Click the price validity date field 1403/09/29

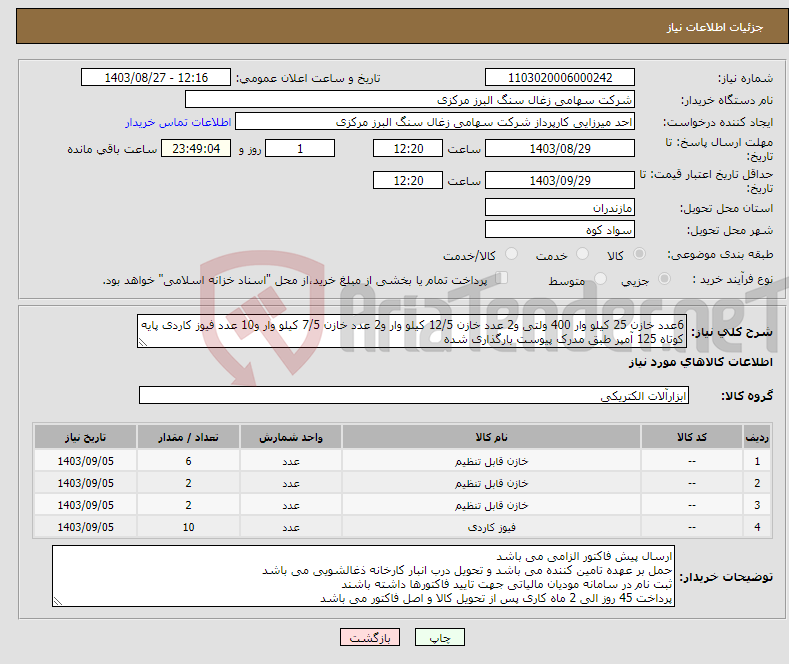pyautogui.click(x=559, y=180)
